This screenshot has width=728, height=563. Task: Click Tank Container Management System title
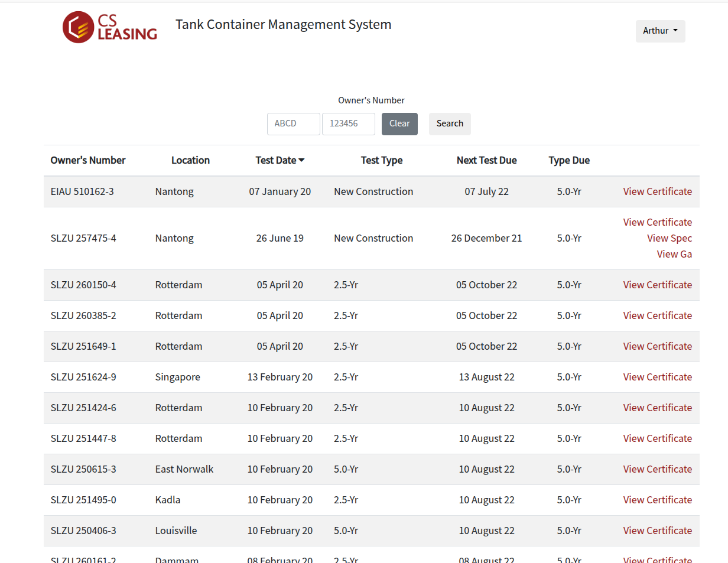pyautogui.click(x=284, y=25)
